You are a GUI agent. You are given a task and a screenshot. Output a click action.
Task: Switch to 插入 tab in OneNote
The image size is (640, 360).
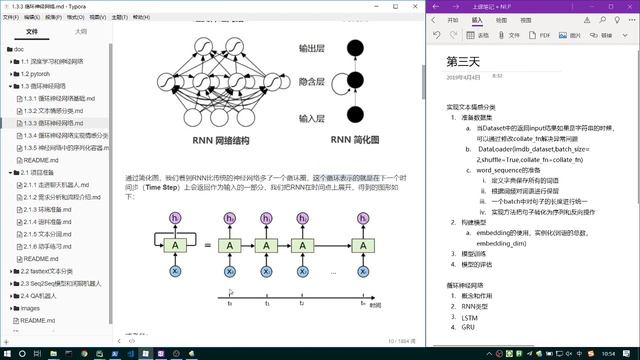tap(477, 20)
